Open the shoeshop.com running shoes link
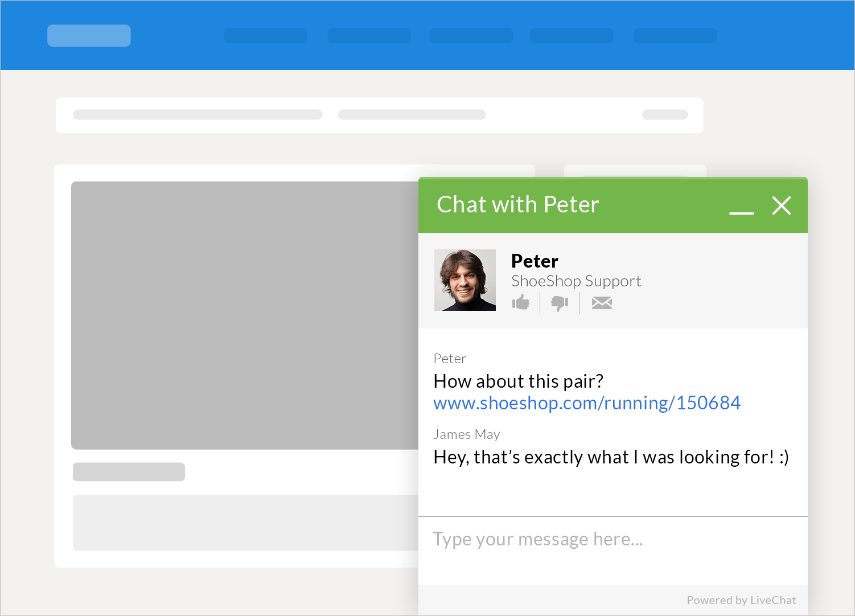 587,403
